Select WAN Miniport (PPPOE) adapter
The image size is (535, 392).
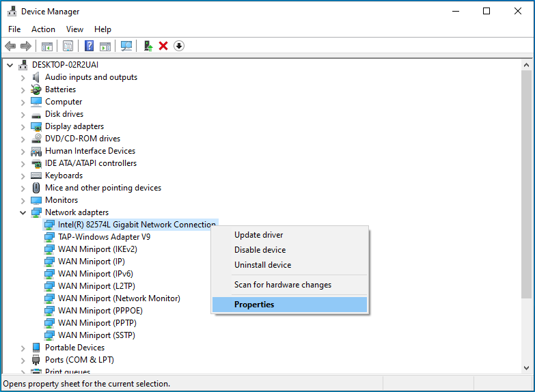tap(100, 311)
